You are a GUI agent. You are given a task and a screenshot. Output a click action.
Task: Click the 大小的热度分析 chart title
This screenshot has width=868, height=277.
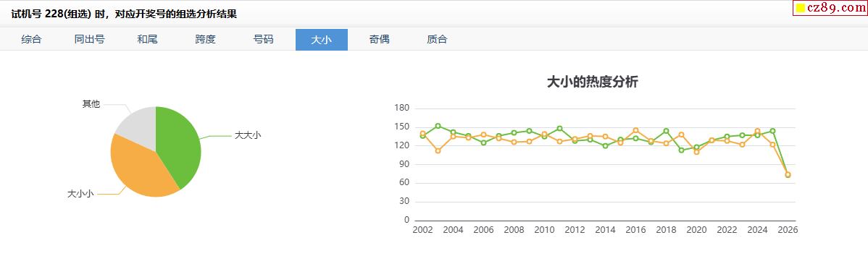point(593,82)
